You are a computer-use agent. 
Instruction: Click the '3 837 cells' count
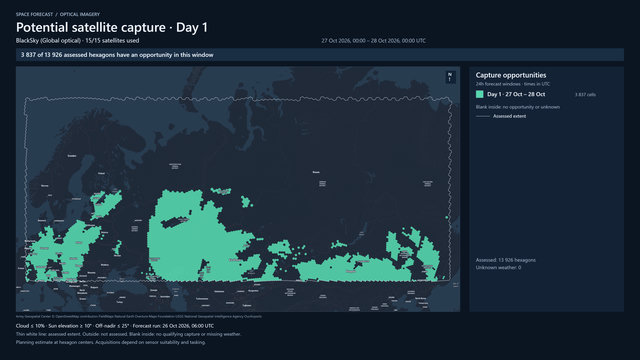click(x=585, y=95)
